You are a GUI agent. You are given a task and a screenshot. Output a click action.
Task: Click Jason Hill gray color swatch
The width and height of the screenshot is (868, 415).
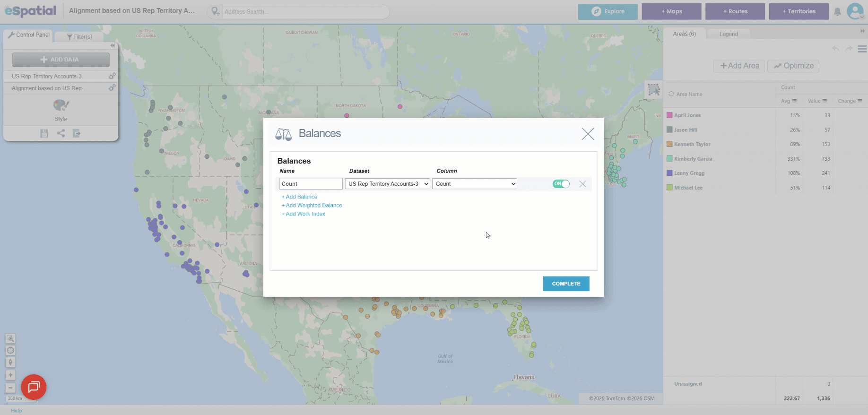(669, 130)
